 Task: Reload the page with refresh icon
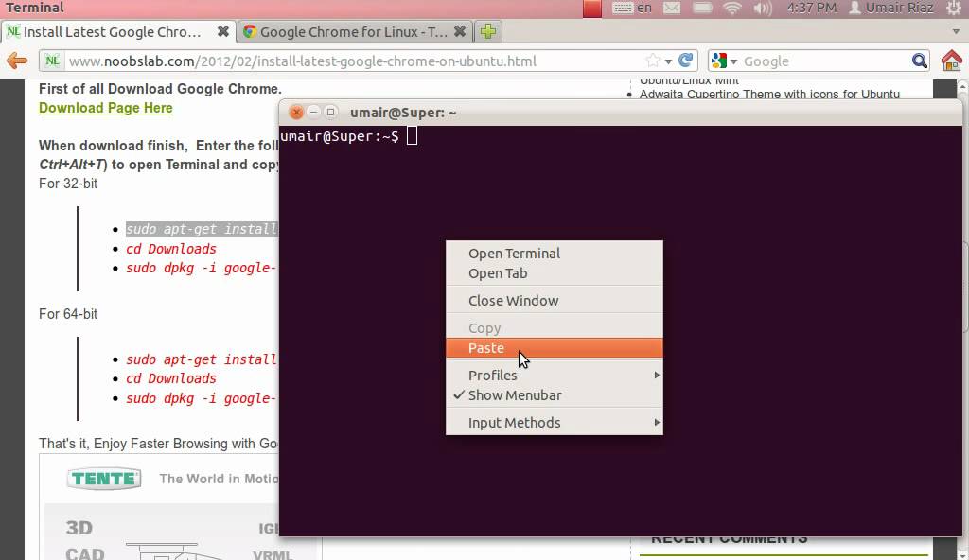click(x=685, y=61)
